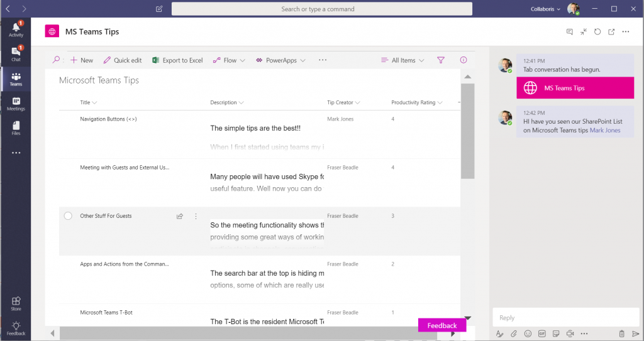The height and width of the screenshot is (341, 644).
Task: Click the Mark Jones mention link
Action: tap(605, 130)
